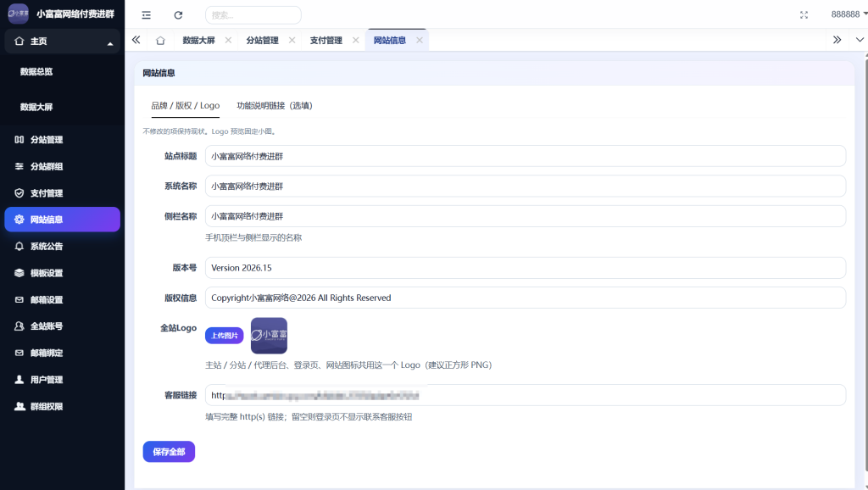
Task: Enter fullscreen with the expand icon
Action: tap(804, 15)
